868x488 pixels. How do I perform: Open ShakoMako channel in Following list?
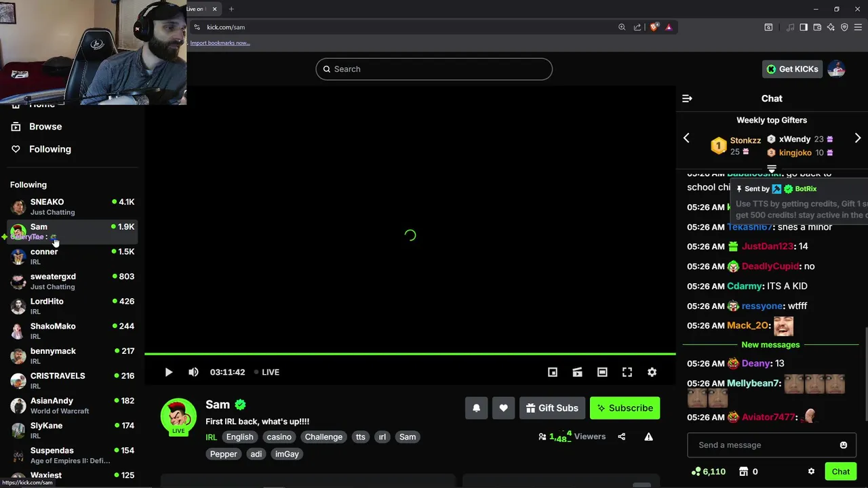click(72, 331)
